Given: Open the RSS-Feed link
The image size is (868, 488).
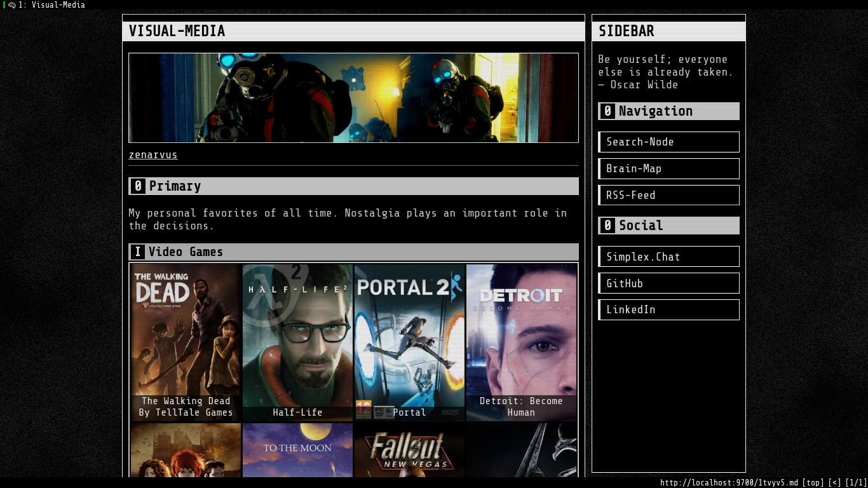Looking at the screenshot, I should click(x=668, y=196).
